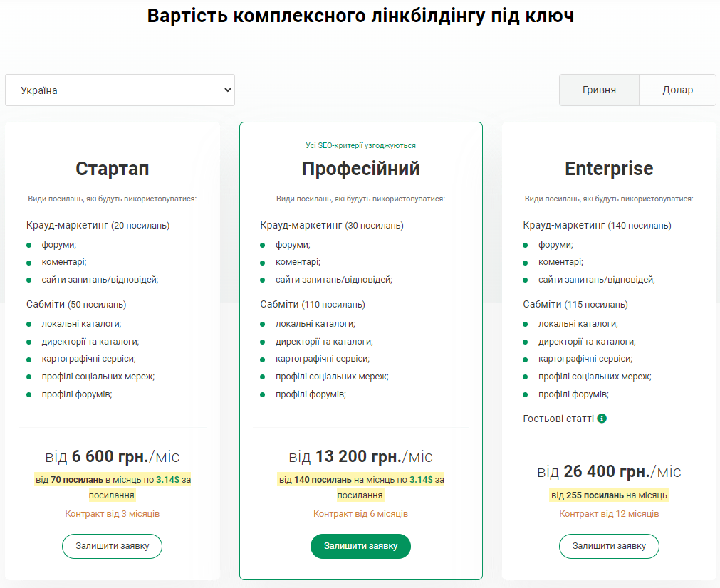Click the 26 400 грн./міс price

609,471
